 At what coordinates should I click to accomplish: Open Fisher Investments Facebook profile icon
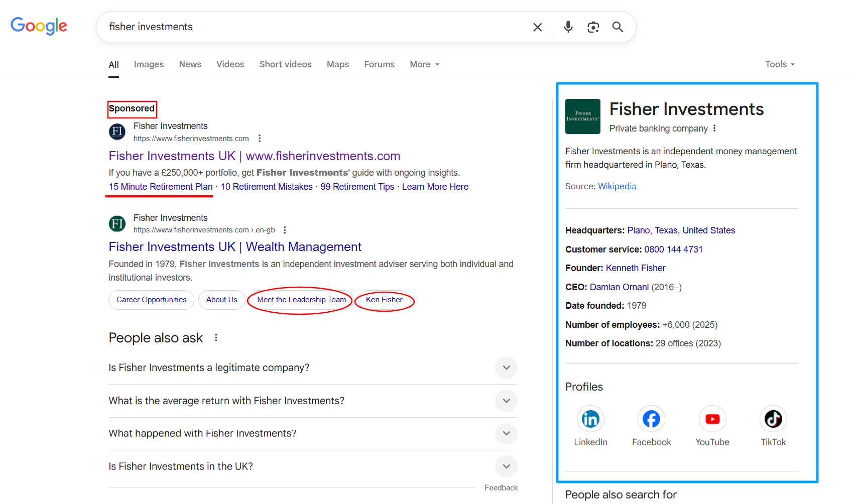(x=651, y=419)
